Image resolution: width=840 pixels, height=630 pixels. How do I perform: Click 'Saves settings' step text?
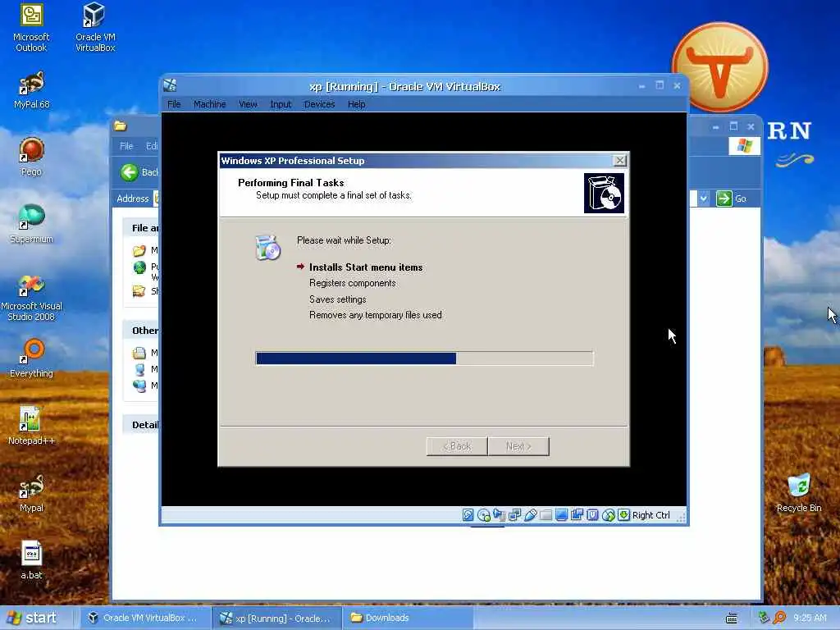[x=337, y=299]
